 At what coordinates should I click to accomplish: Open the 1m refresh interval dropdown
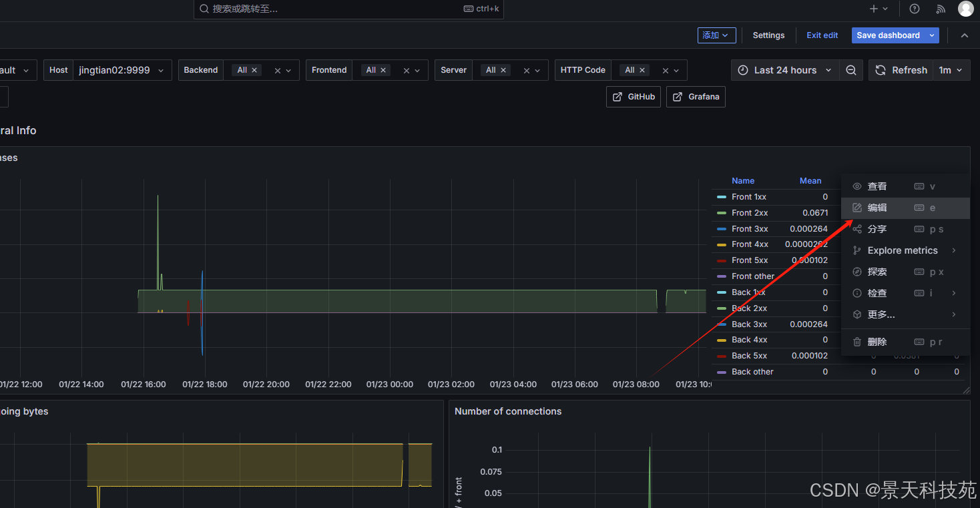951,70
